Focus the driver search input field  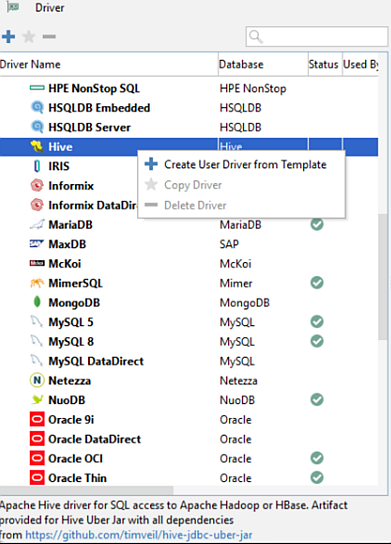point(317,36)
